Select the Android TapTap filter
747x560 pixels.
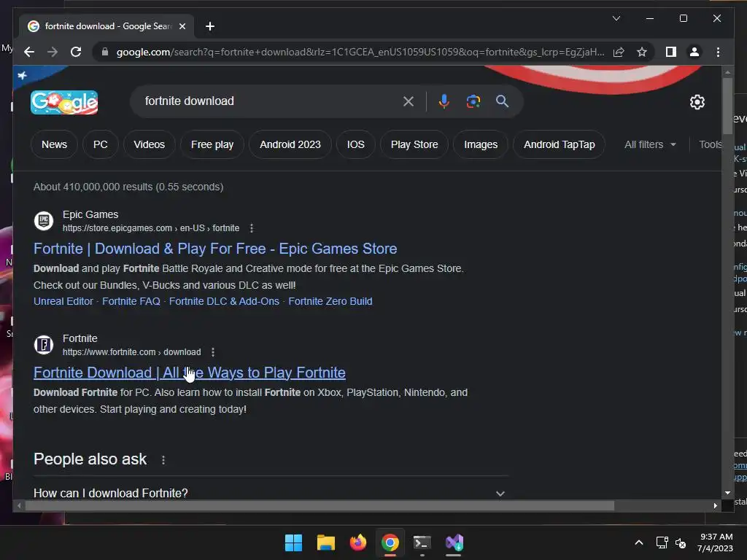(560, 144)
